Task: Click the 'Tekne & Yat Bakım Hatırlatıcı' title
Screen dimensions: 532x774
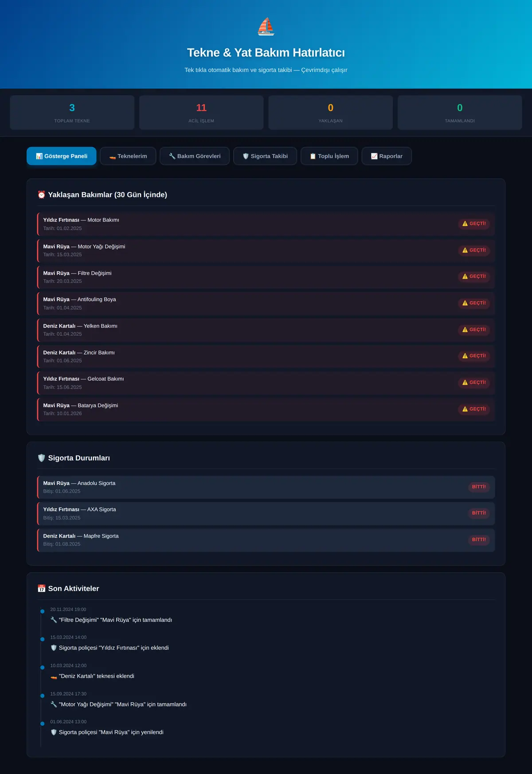Action: 266,53
